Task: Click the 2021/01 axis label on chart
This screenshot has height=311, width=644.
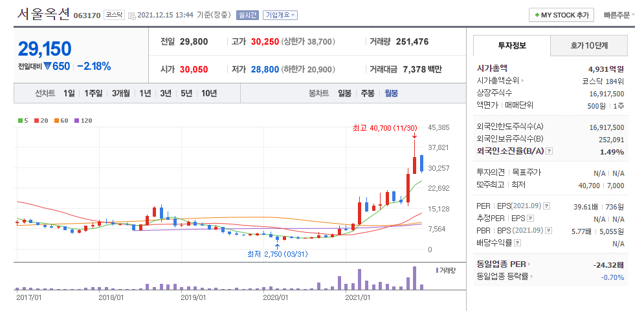Action: (x=358, y=297)
